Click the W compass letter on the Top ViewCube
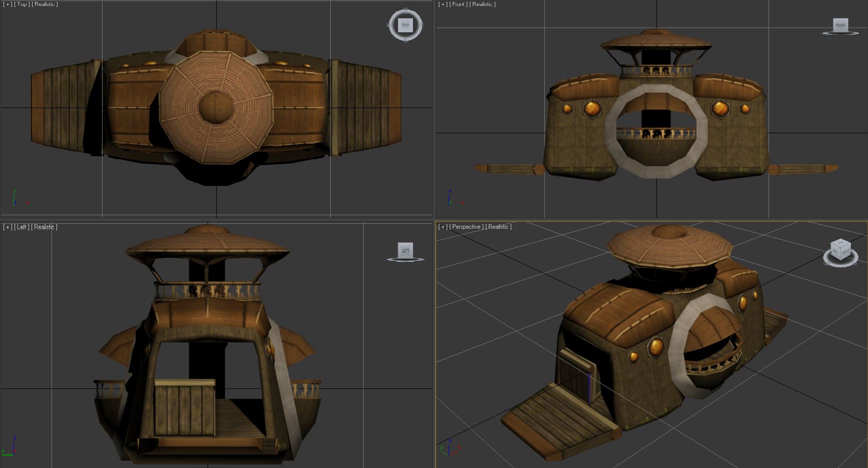 tap(389, 25)
